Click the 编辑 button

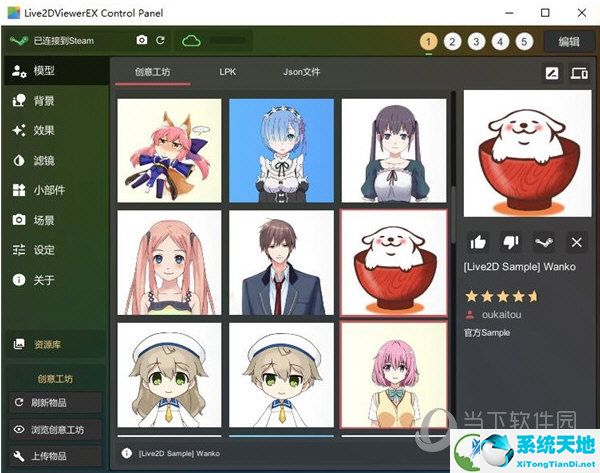pos(569,41)
